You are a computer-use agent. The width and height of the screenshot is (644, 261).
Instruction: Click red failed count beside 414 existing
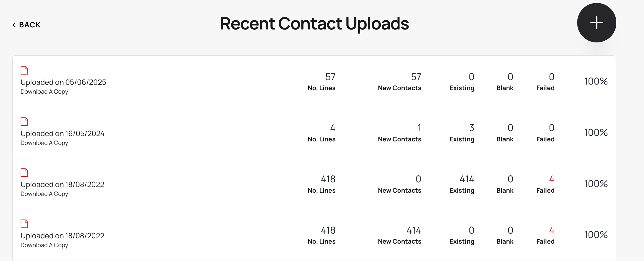click(x=552, y=179)
